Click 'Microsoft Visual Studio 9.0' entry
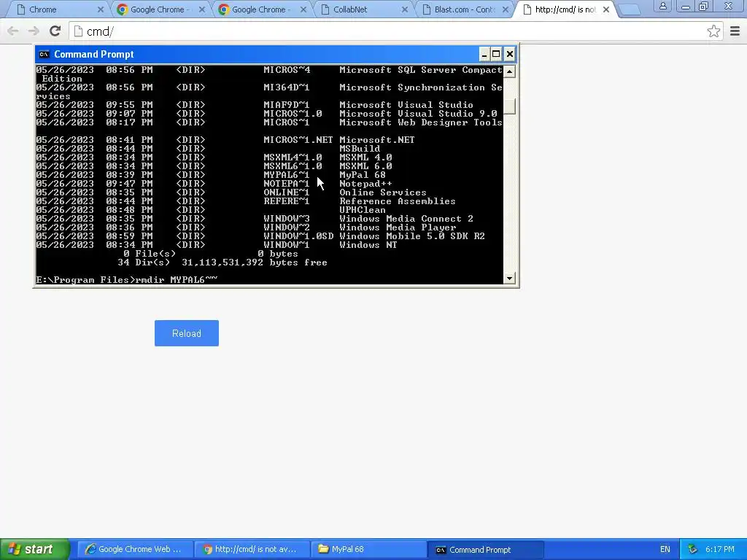Screen dimensions: 747x560 pos(418,114)
